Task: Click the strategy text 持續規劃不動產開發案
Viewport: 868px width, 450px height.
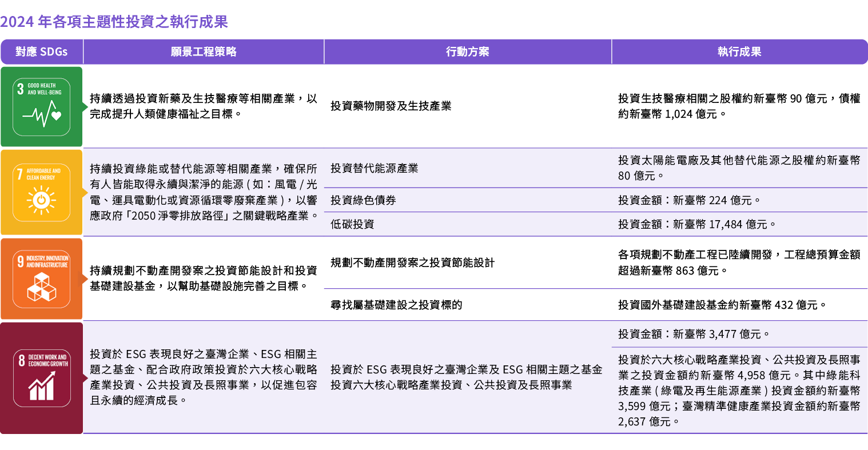Action: [x=204, y=278]
